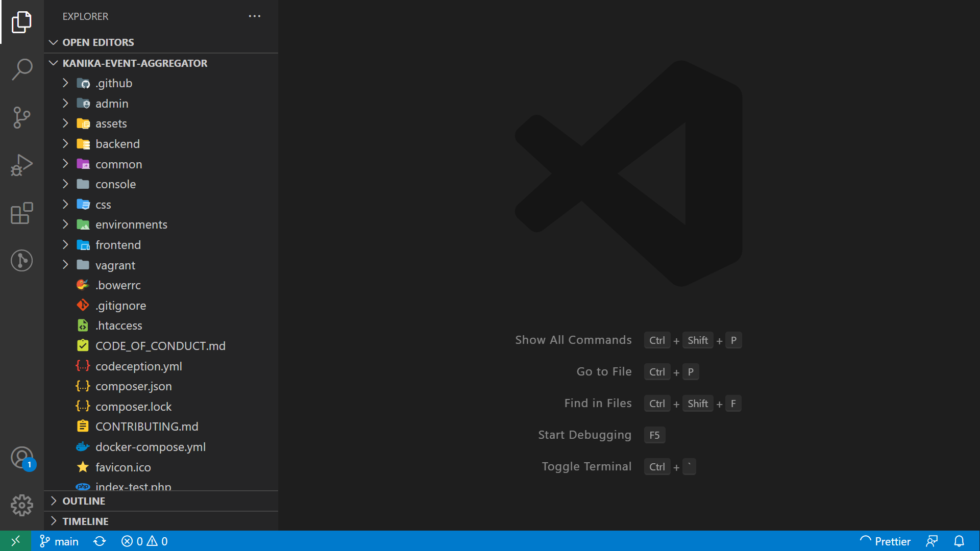Click the feedback icon in status bar
The width and height of the screenshot is (980, 551).
pos(932,541)
